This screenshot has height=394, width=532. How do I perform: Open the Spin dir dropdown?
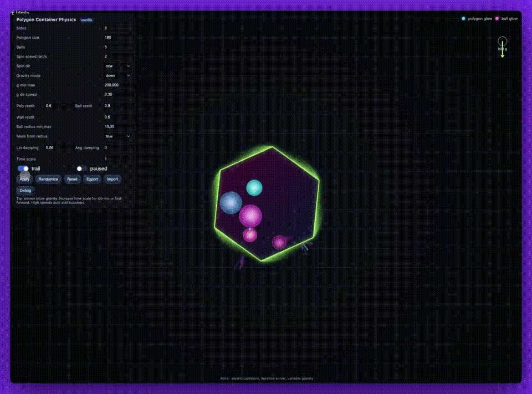click(118, 66)
